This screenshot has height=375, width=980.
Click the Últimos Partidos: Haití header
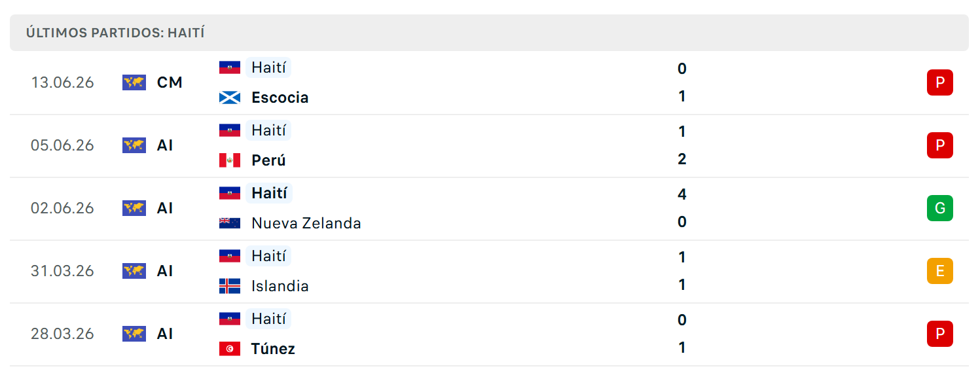(115, 33)
